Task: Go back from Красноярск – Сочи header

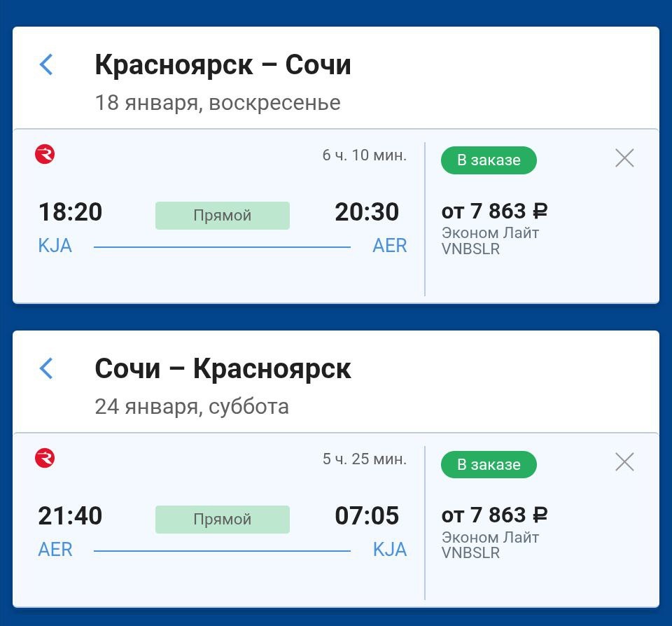Action: tap(46, 64)
